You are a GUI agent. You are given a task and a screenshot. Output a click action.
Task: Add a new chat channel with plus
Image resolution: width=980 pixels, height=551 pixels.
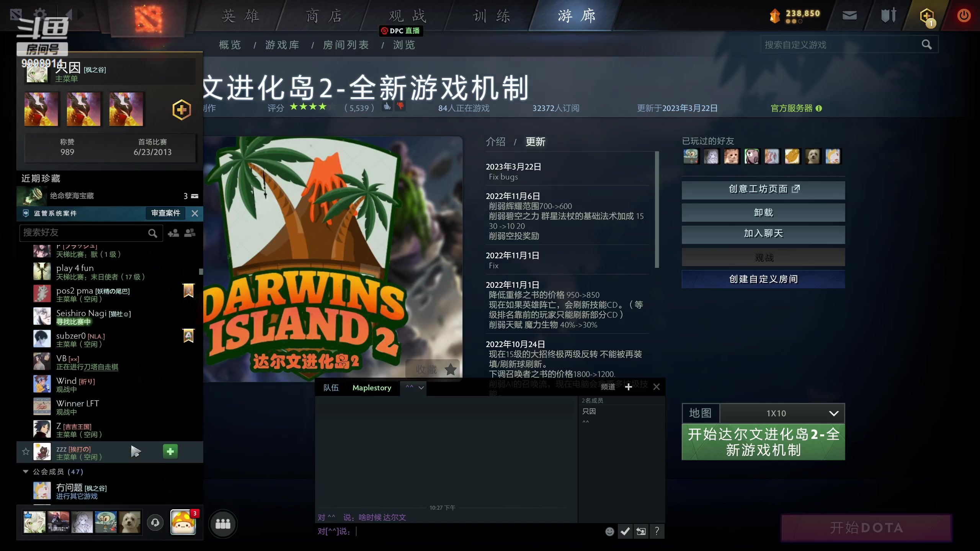pos(628,387)
